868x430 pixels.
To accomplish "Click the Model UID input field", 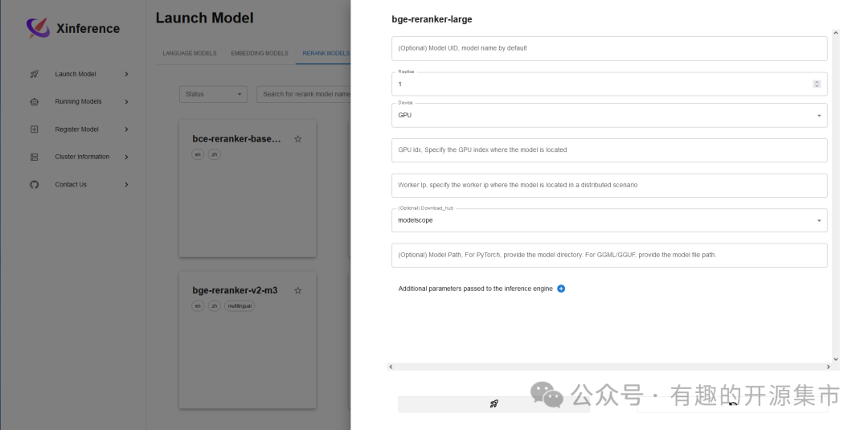I will pyautogui.click(x=609, y=48).
